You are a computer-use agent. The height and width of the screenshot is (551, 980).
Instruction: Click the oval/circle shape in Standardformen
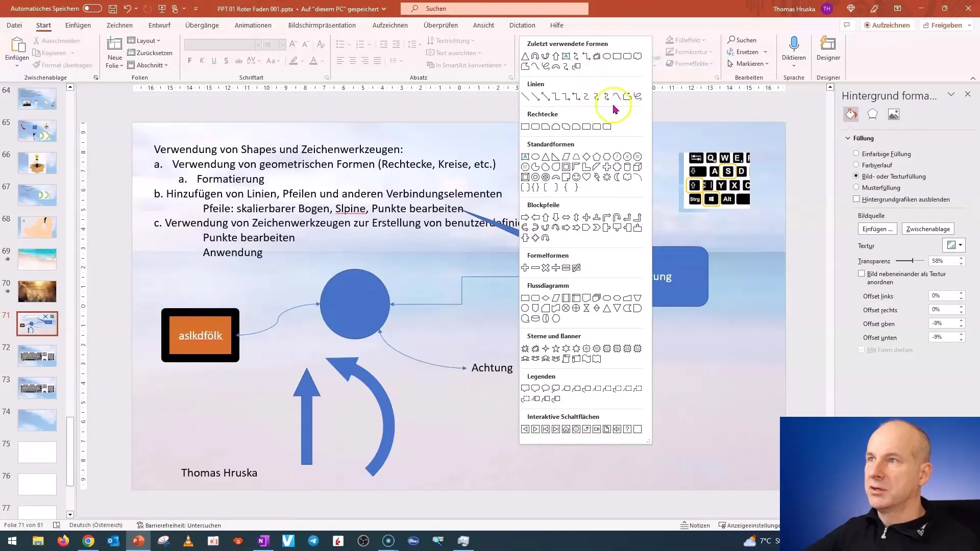pos(535,156)
